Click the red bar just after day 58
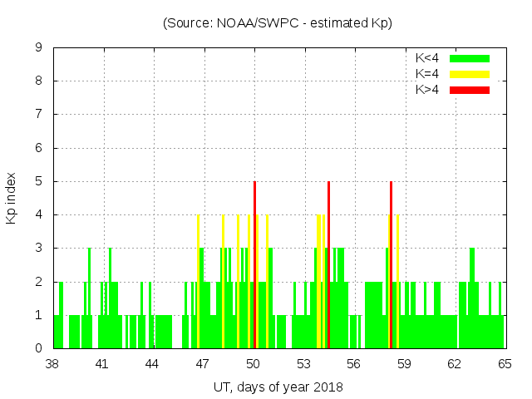 tap(391, 264)
